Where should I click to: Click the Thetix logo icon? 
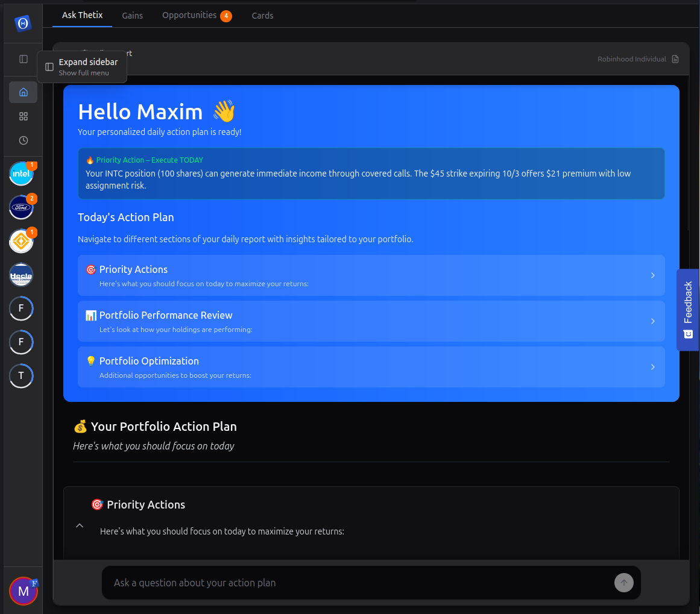pos(23,23)
